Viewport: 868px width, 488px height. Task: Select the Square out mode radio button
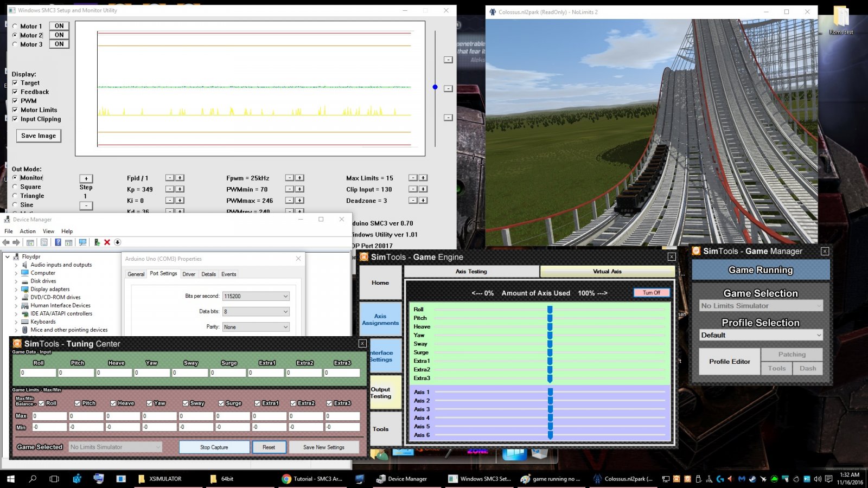tap(15, 187)
